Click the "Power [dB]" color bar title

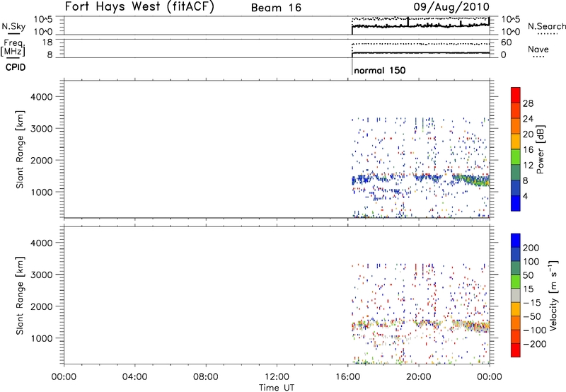tap(540, 149)
